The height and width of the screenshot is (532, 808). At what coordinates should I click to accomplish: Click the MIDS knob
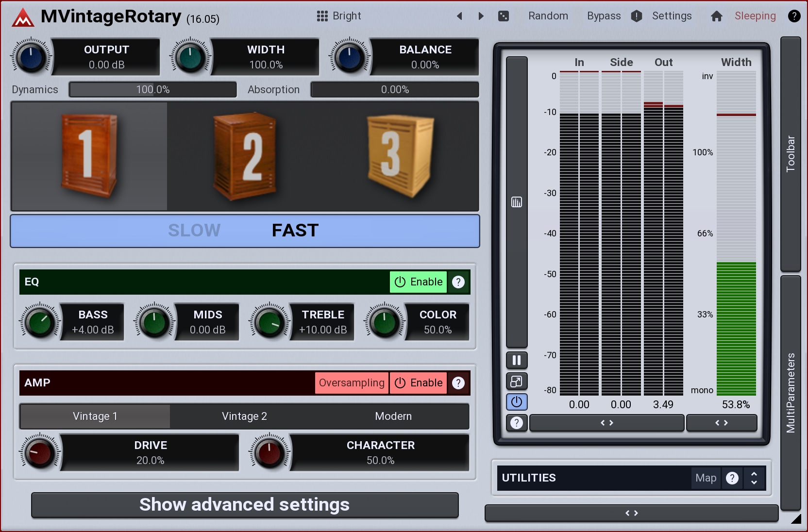154,322
